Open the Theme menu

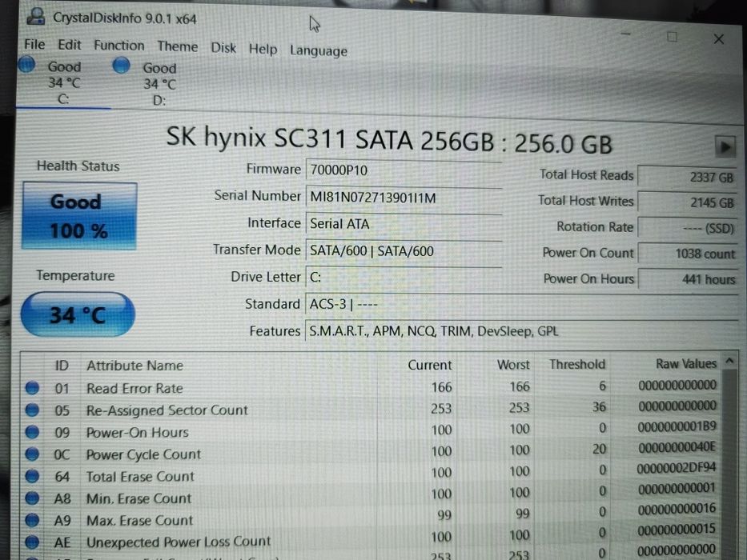pos(177,46)
